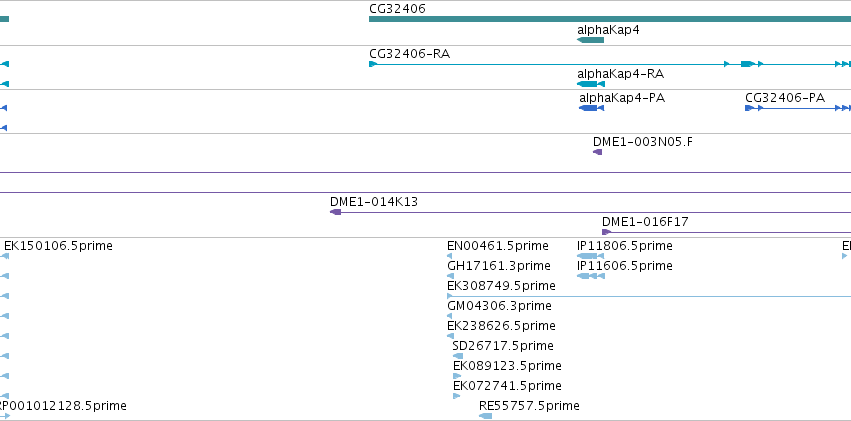Select the alphaKap4-PA protein glyph
This screenshot has width=851, height=421.
pyautogui.click(x=592, y=108)
